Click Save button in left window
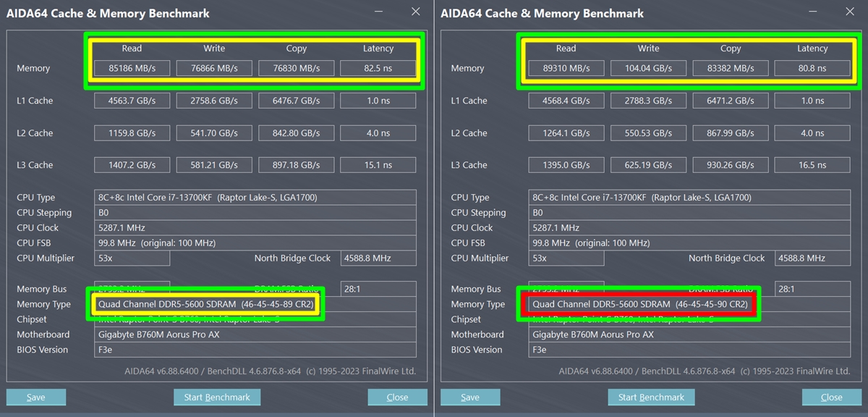Viewport: 868px width, 417px height. 35,397
